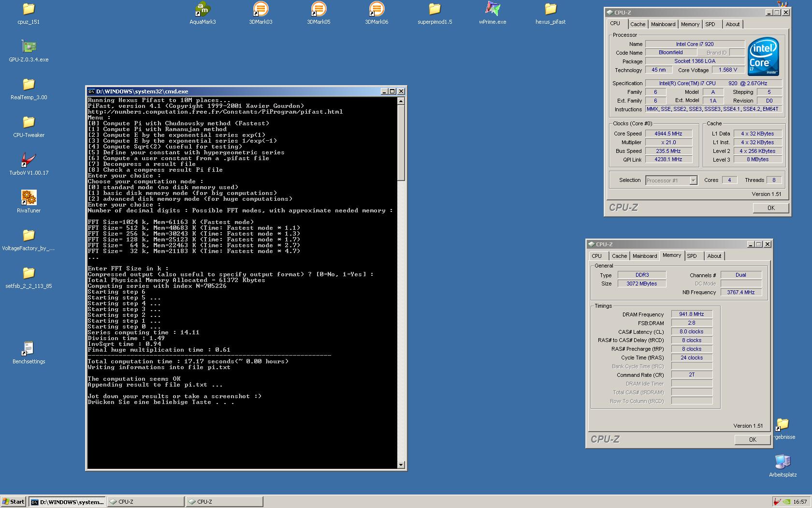Minimize the lower CPU-Z memory window
Image resolution: width=812 pixels, height=508 pixels.
[x=751, y=244]
